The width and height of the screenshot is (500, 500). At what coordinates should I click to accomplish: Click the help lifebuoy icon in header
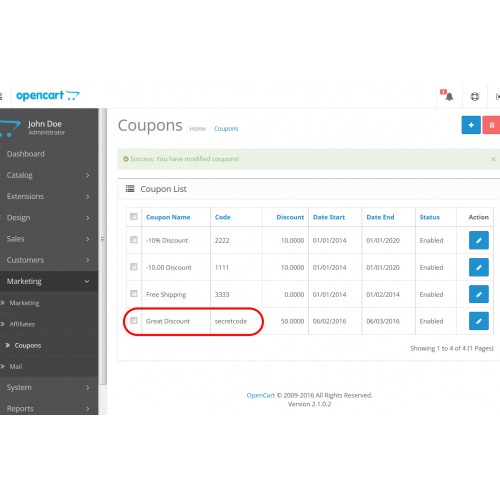[x=475, y=97]
